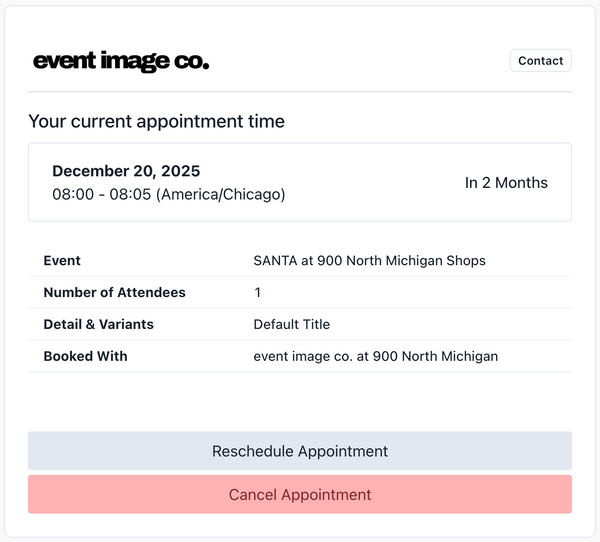
Task: Click the Detail & Variants label
Action: pyautogui.click(x=98, y=324)
